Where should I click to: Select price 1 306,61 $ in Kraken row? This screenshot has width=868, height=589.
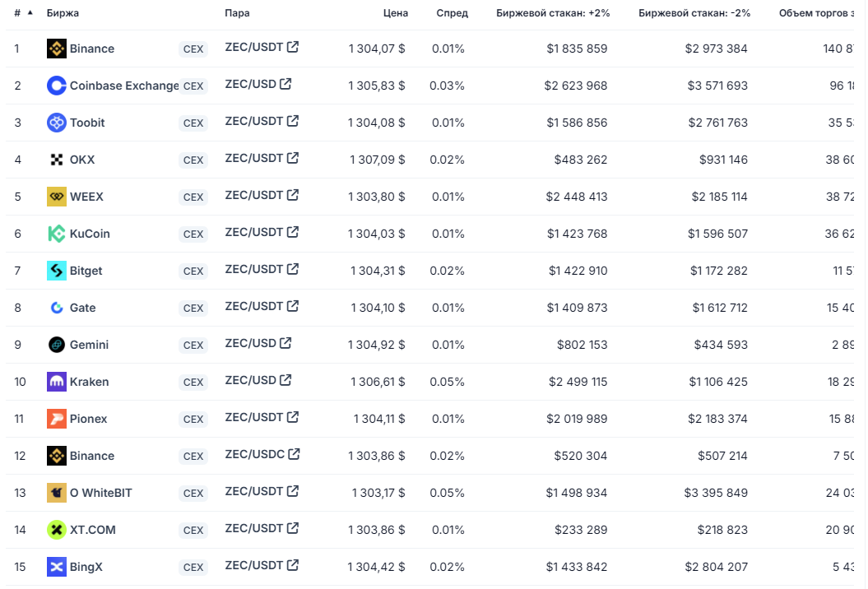(378, 382)
